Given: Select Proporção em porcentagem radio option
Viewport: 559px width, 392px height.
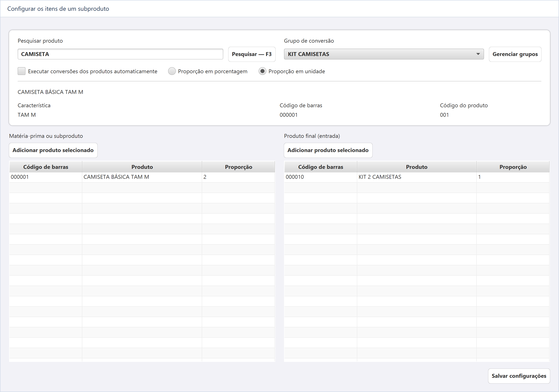Looking at the screenshot, I should pyautogui.click(x=172, y=71).
